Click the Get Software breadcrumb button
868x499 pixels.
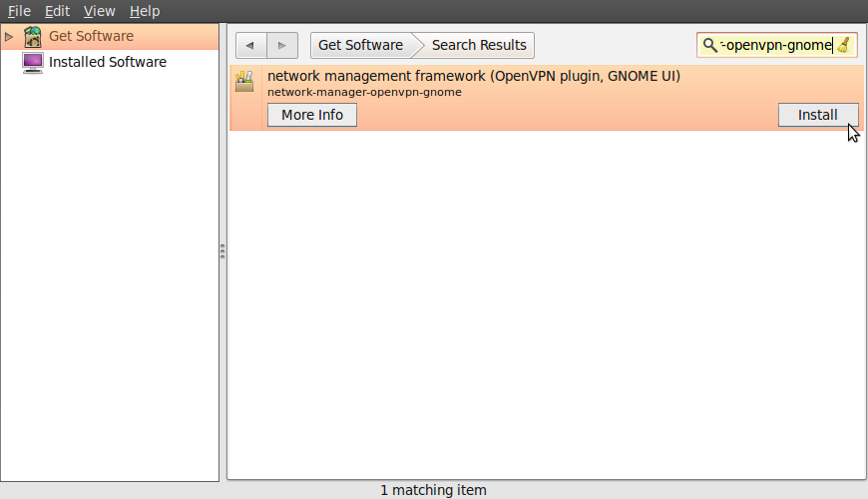(360, 45)
